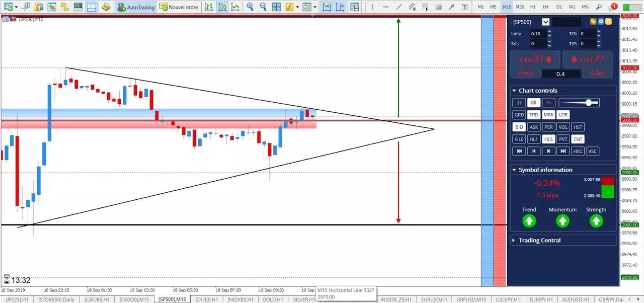Toggle chart shift icon
The width and height of the screenshot is (644, 303).
[340, 7]
